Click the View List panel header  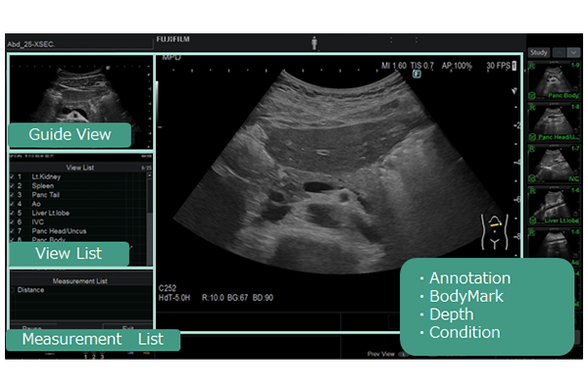[x=80, y=168]
